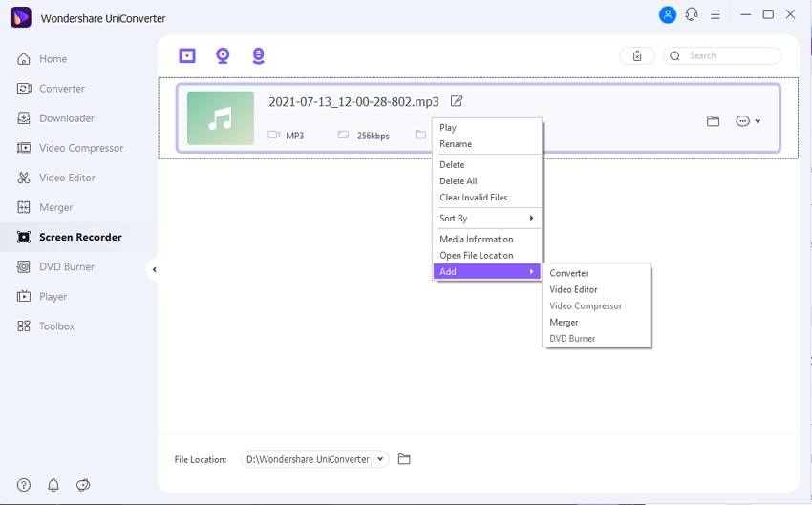Expand the arrow next to more options
Screen dimensions: 812x505
tap(758, 121)
